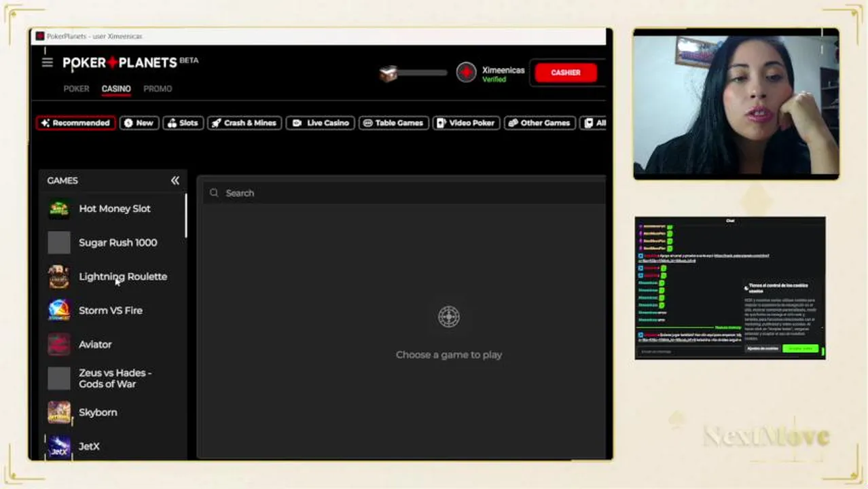The image size is (868, 489).
Task: Show Live Casino games
Action: click(x=320, y=123)
